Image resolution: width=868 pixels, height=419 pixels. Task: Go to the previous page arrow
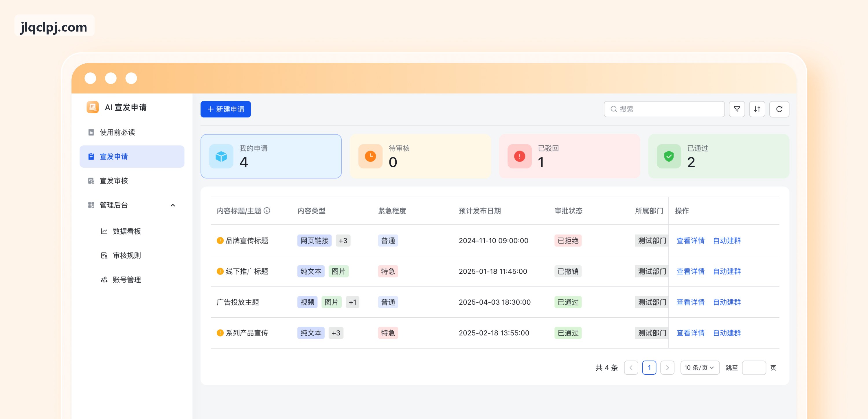(631, 367)
